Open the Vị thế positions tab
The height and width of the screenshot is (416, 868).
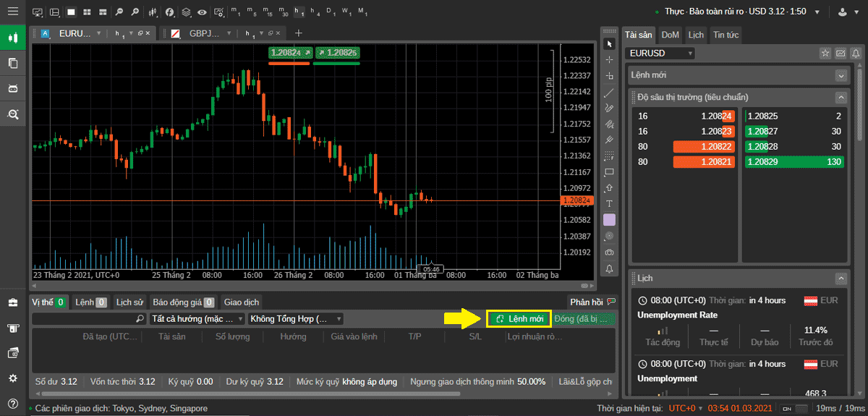(x=49, y=302)
